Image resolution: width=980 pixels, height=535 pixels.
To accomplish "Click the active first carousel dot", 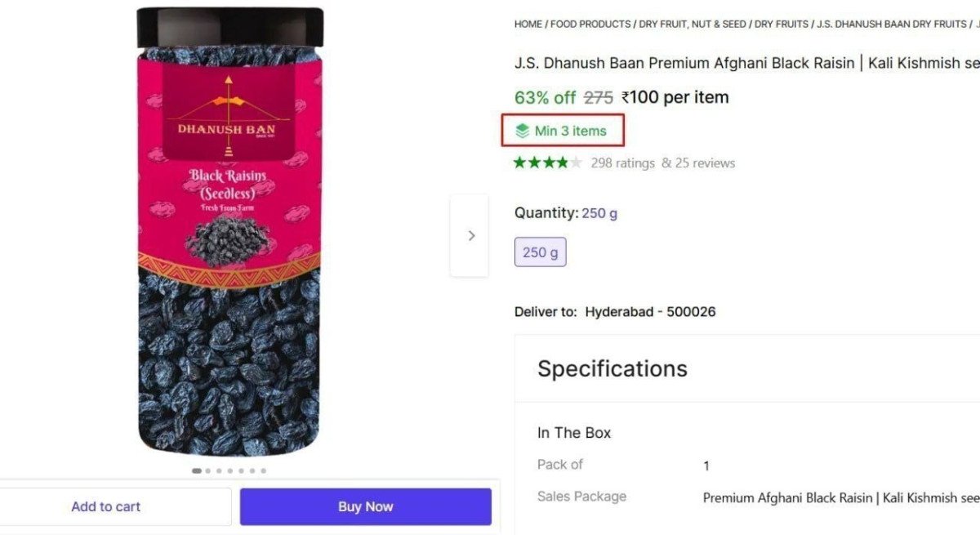I will tap(196, 470).
